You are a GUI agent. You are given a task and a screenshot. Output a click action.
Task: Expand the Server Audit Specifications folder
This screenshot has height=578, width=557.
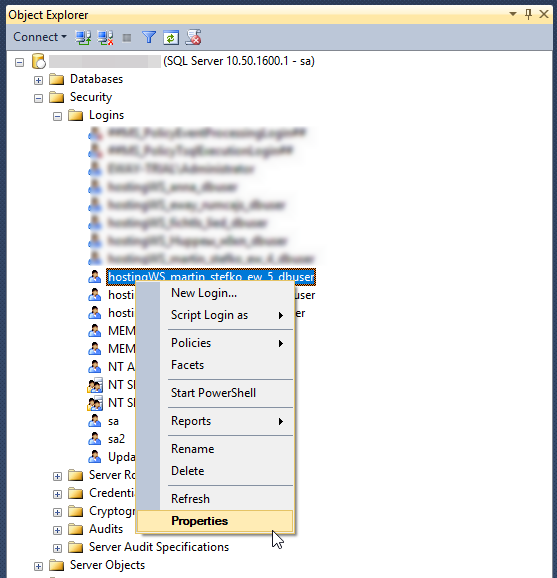tap(57, 549)
